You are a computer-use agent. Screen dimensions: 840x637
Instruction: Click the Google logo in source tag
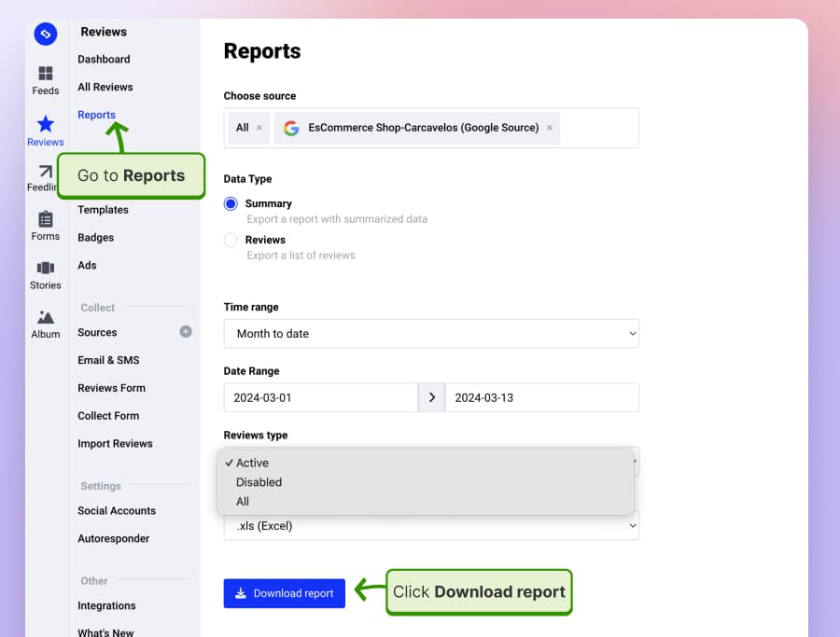pos(291,128)
